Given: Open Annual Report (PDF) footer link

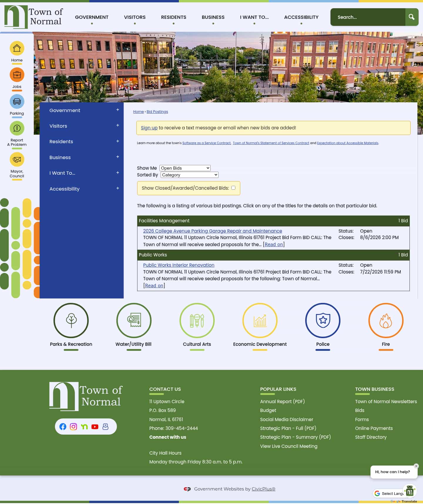Looking at the screenshot, I should point(282,402).
